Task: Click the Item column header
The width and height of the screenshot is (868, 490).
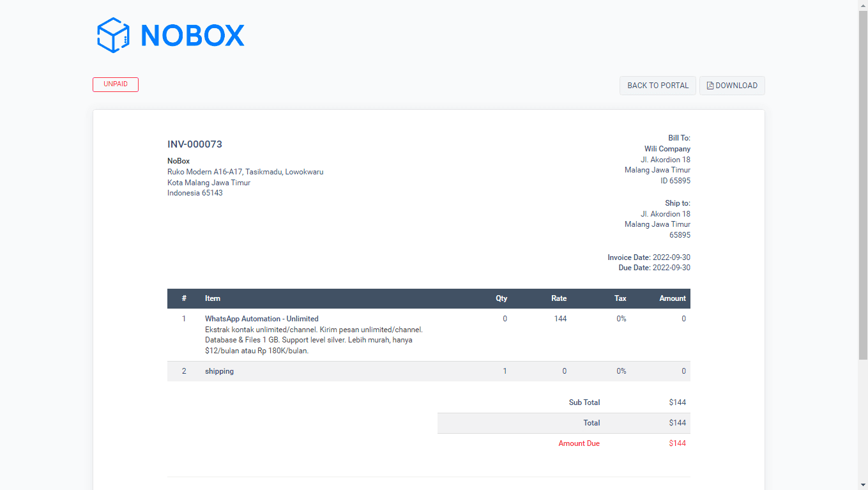Action: [x=212, y=298]
